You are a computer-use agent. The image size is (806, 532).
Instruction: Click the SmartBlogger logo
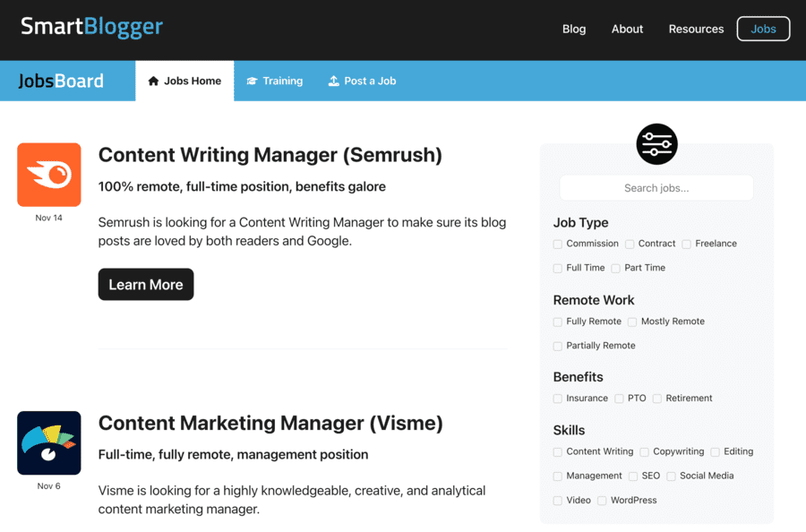tap(91, 26)
